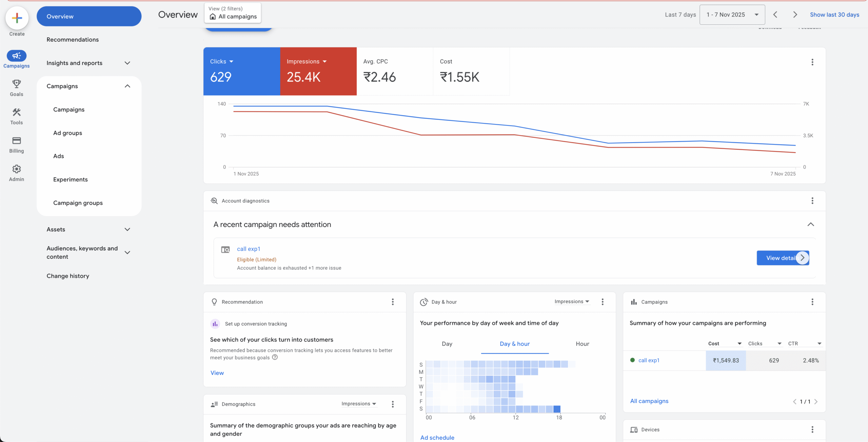Image resolution: width=868 pixels, height=442 pixels.
Task: Toggle the Clicks metric tile
Action: [241, 71]
